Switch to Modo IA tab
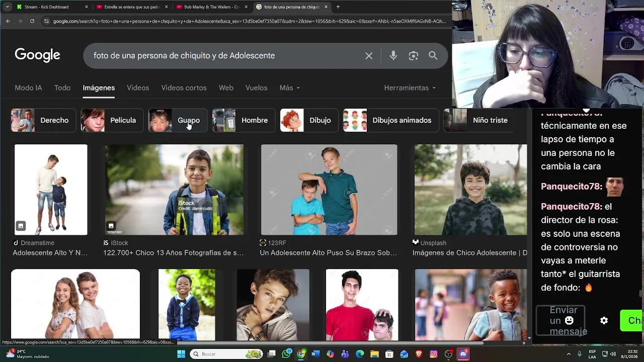 tap(28, 88)
